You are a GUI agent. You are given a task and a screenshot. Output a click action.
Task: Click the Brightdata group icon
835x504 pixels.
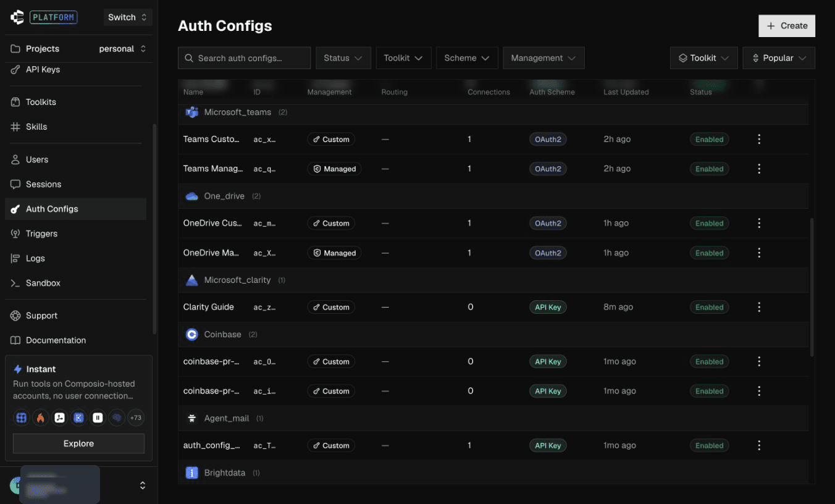pyautogui.click(x=192, y=473)
